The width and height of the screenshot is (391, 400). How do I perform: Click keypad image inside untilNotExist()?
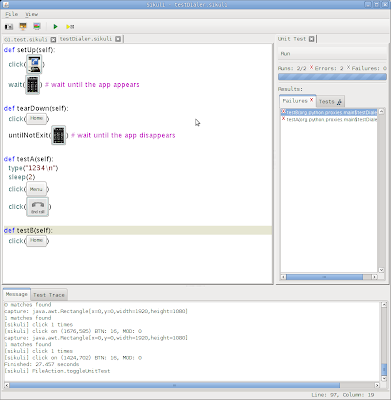point(59,135)
